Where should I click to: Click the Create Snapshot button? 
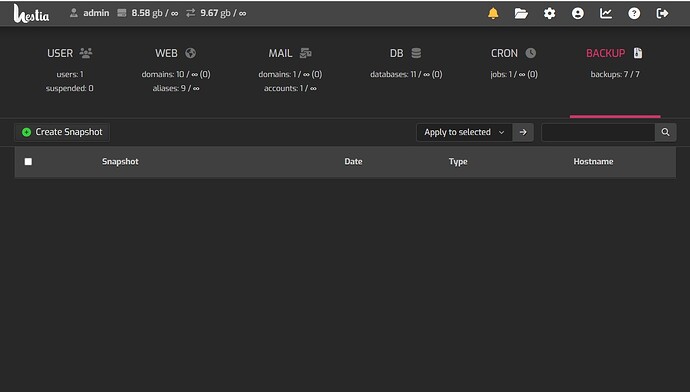(62, 132)
